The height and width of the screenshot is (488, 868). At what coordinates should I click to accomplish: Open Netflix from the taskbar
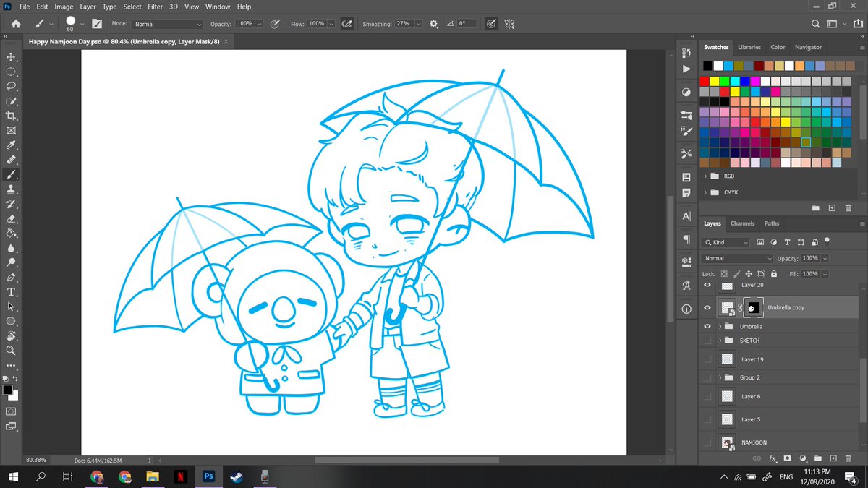pyautogui.click(x=180, y=476)
